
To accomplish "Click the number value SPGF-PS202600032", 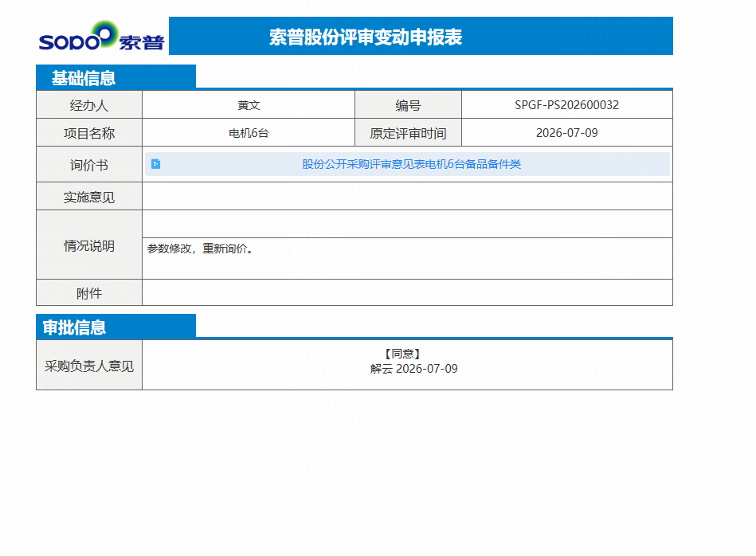I will (x=566, y=104).
